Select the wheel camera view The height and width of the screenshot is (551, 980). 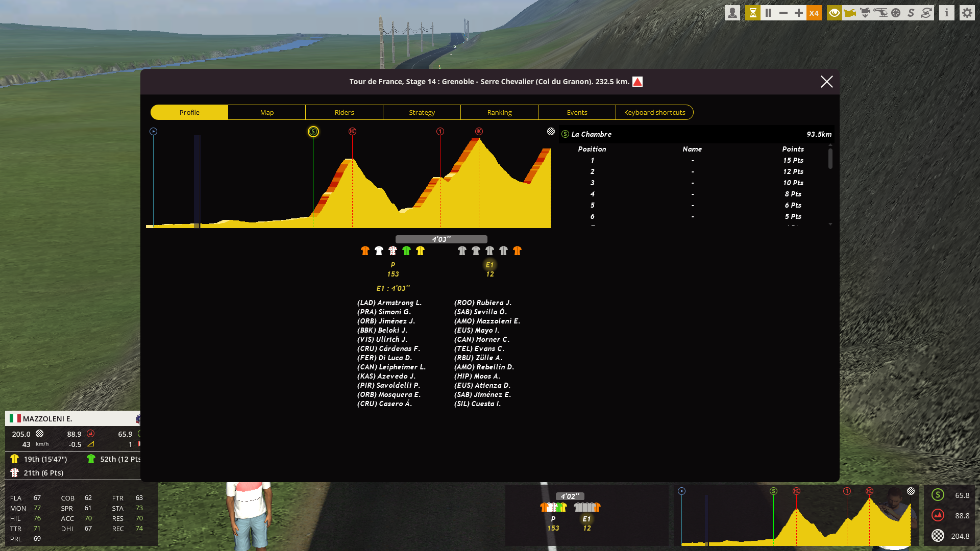896,13
